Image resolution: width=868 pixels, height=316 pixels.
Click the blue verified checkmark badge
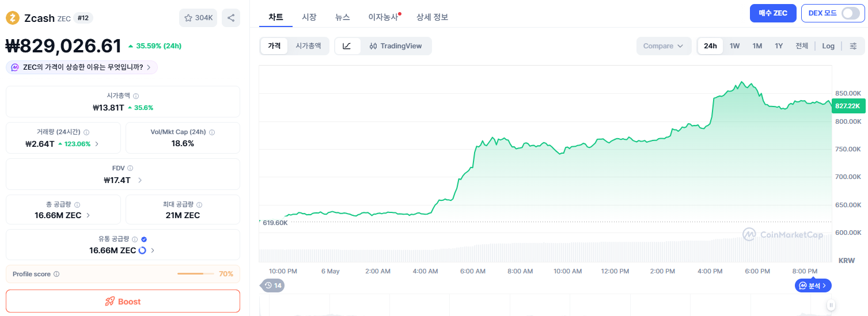point(144,239)
